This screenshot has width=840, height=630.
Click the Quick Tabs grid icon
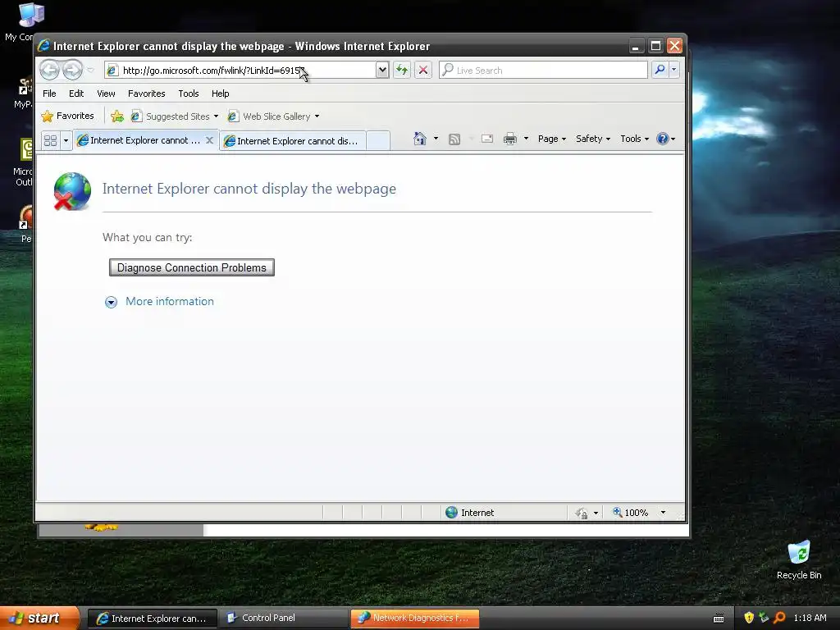pyautogui.click(x=50, y=141)
